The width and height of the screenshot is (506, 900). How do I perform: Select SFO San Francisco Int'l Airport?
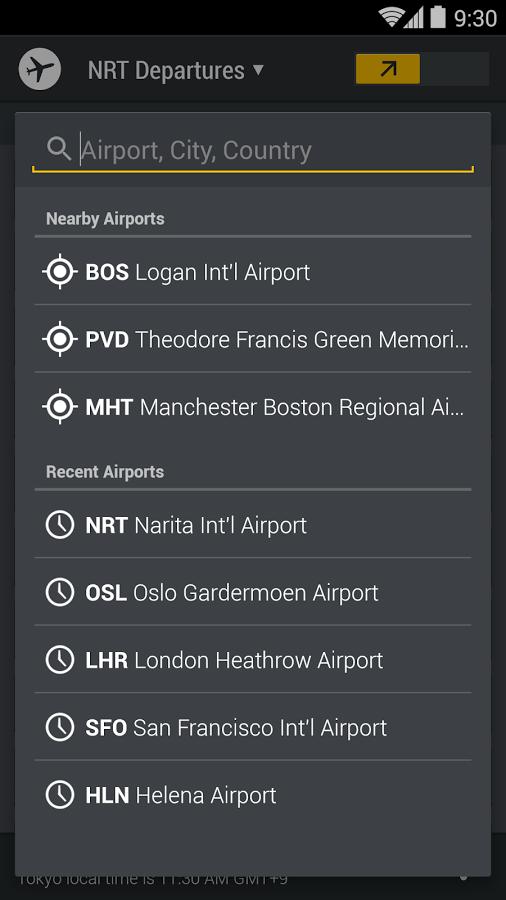(x=253, y=727)
